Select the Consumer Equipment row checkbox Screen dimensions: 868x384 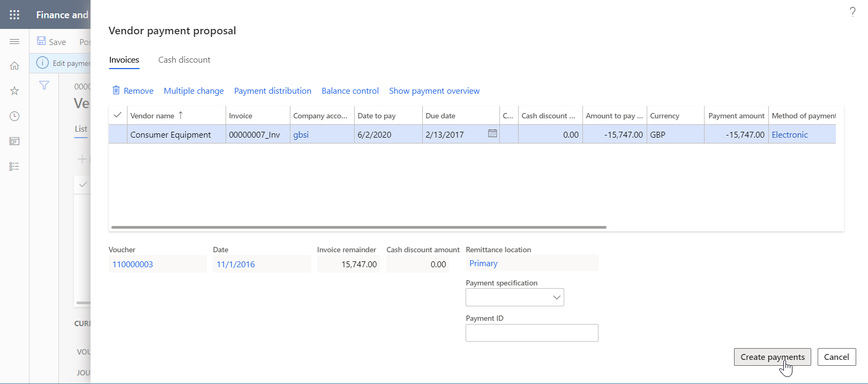(x=118, y=134)
